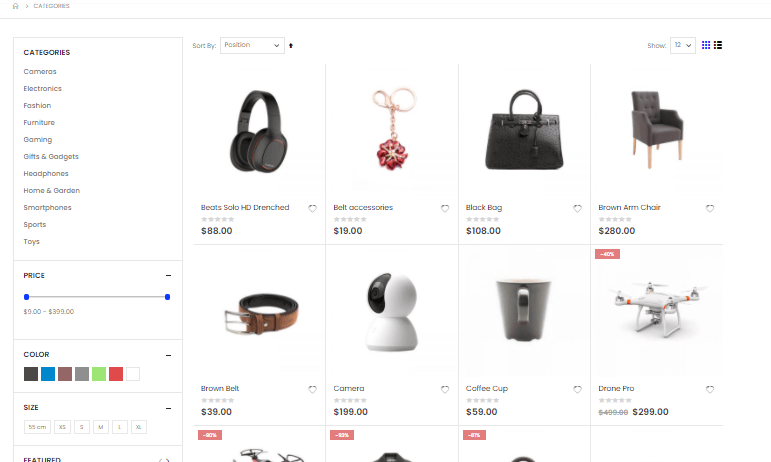Screen dimensions: 771x462
Task: Select the 55 cm size filter
Action: click(x=37, y=427)
